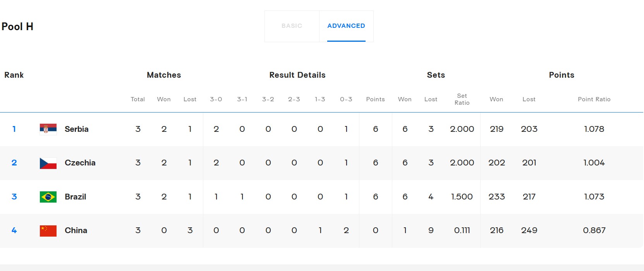Click rank number 3

(x=14, y=197)
